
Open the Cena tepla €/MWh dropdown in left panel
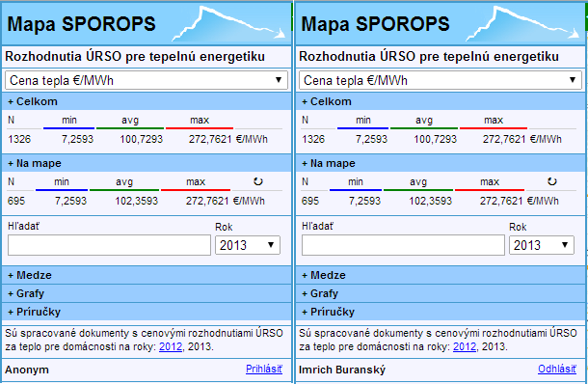click(147, 80)
